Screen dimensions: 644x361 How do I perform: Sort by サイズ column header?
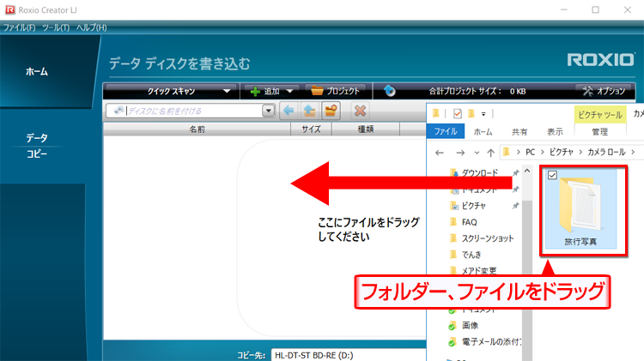[311, 129]
